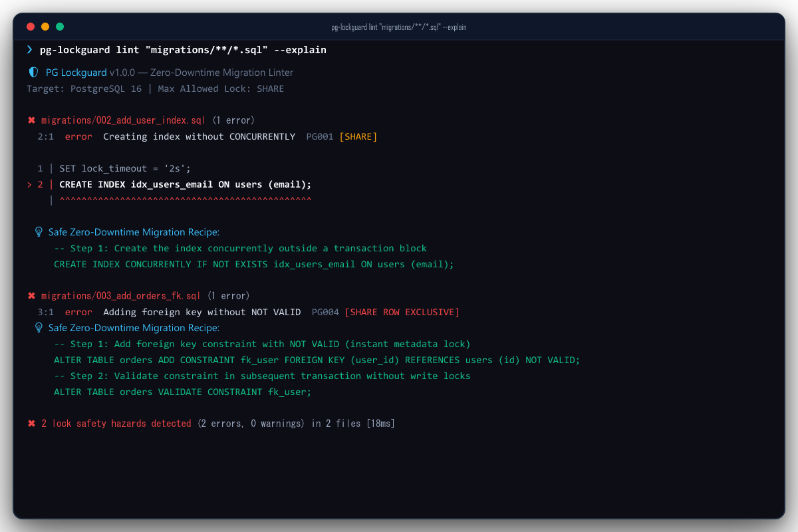Click the red X beside 002_add_user_index.sql
Viewport: 798px width, 532px height.
31,120
